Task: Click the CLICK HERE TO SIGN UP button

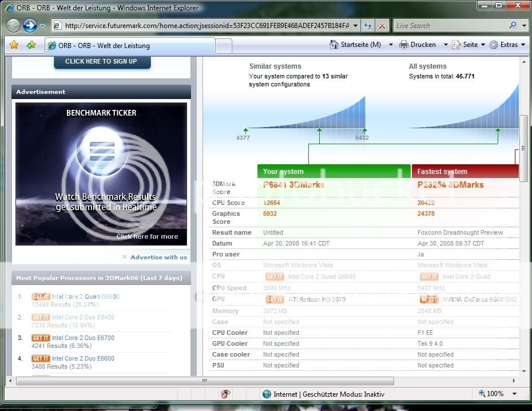Action: click(x=101, y=61)
